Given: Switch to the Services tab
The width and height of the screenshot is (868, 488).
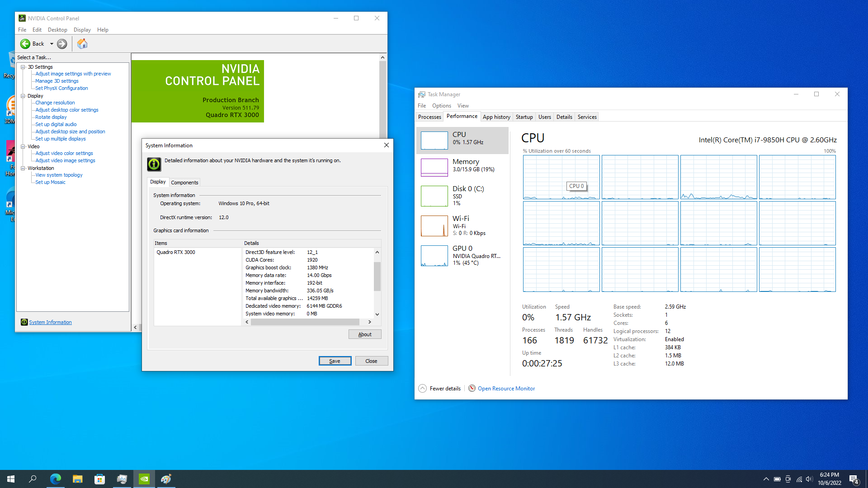Looking at the screenshot, I should tap(587, 117).
